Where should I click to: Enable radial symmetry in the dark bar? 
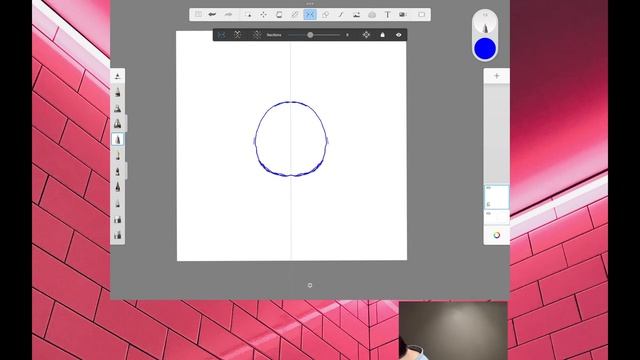pos(256,35)
